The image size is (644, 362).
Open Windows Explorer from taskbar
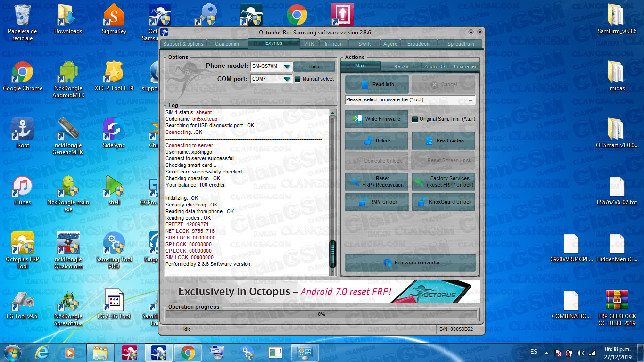coord(100,353)
